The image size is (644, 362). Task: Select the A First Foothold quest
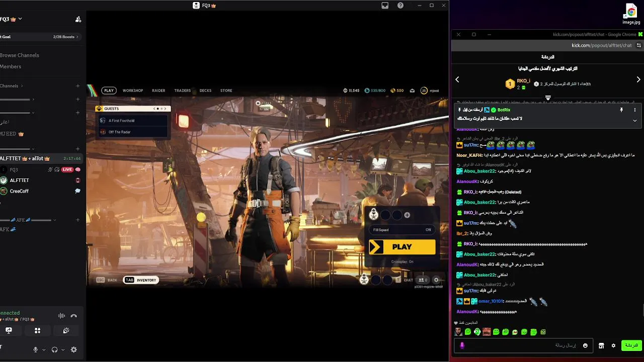[x=133, y=121]
